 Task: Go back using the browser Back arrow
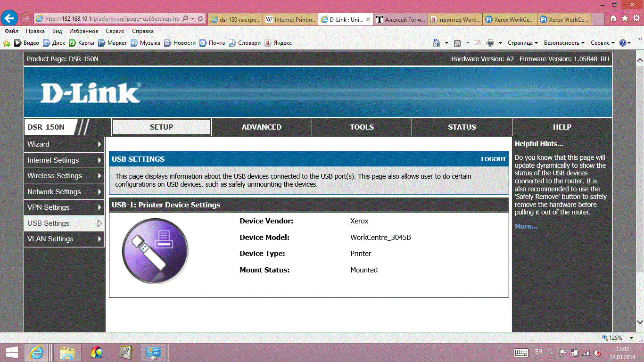9,18
